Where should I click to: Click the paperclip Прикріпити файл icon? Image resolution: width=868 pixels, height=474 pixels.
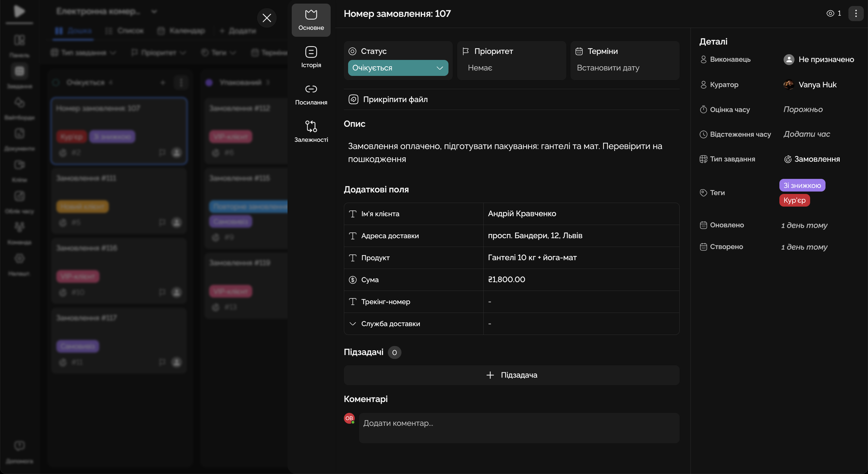[x=353, y=99]
